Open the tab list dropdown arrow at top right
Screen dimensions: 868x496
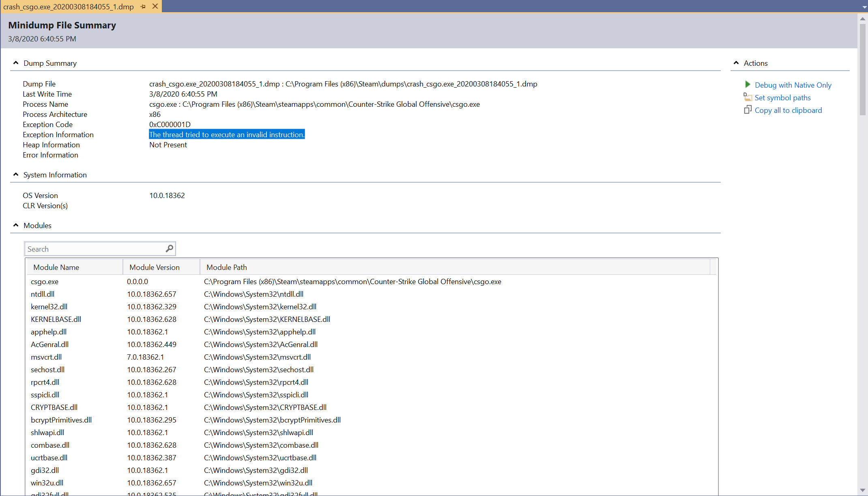pos(864,7)
